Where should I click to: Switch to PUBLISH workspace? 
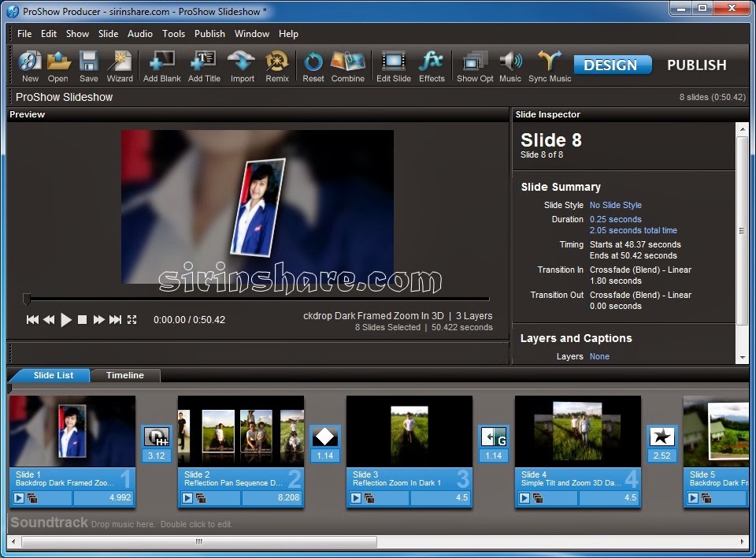coord(697,65)
